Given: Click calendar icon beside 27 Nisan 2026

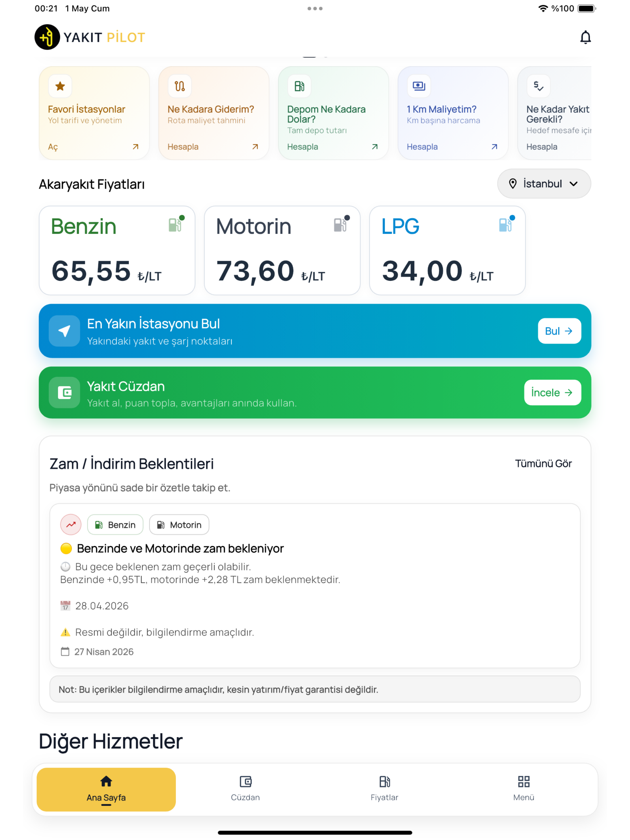Looking at the screenshot, I should pyautogui.click(x=65, y=651).
